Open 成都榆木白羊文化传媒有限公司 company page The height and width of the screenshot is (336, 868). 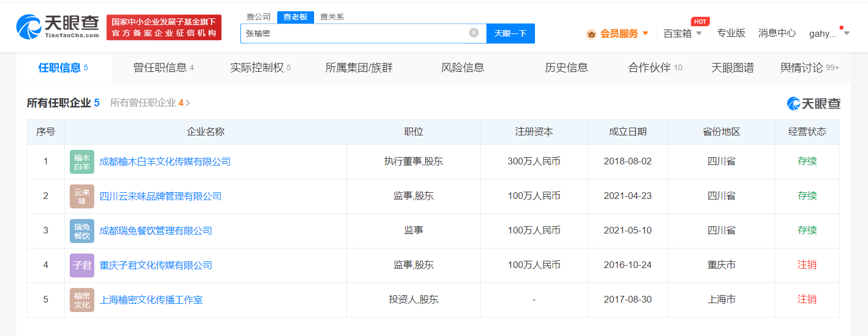coord(164,162)
